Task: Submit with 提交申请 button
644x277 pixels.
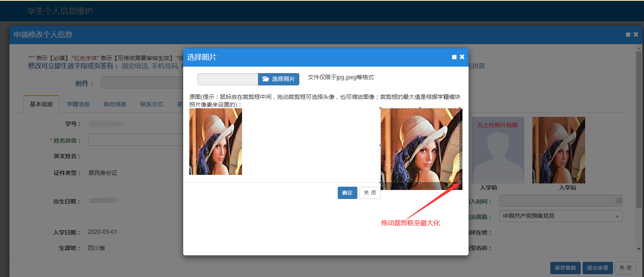Action: [x=597, y=268]
